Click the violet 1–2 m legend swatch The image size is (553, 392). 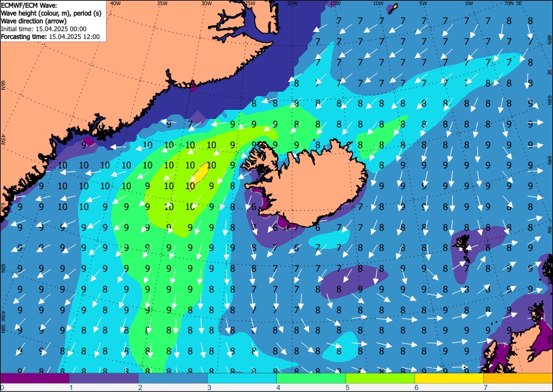[x=103, y=378]
